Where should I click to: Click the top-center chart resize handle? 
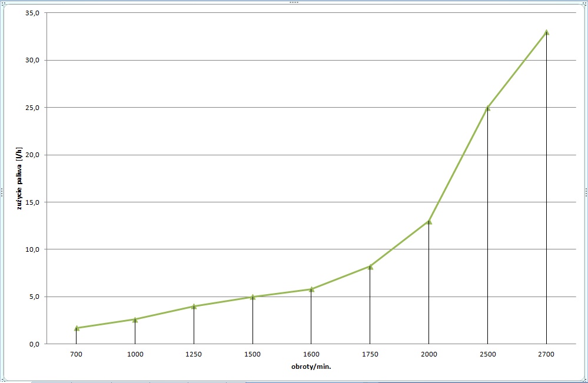point(294,2)
